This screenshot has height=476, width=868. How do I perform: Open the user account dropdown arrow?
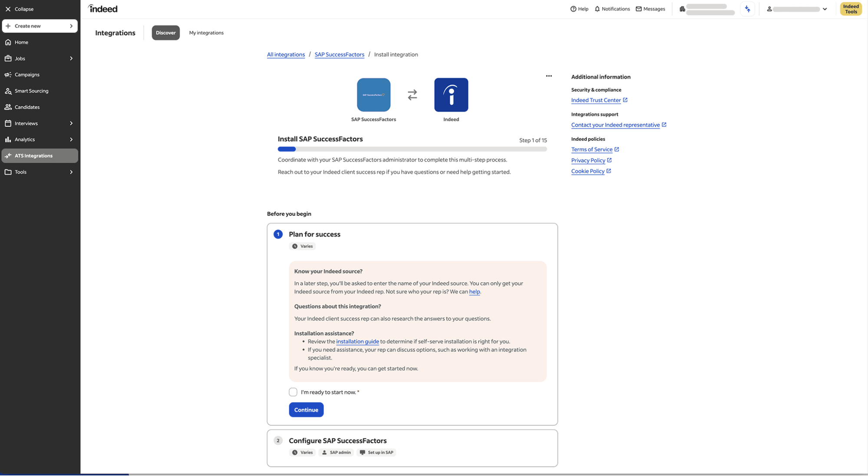point(825,9)
